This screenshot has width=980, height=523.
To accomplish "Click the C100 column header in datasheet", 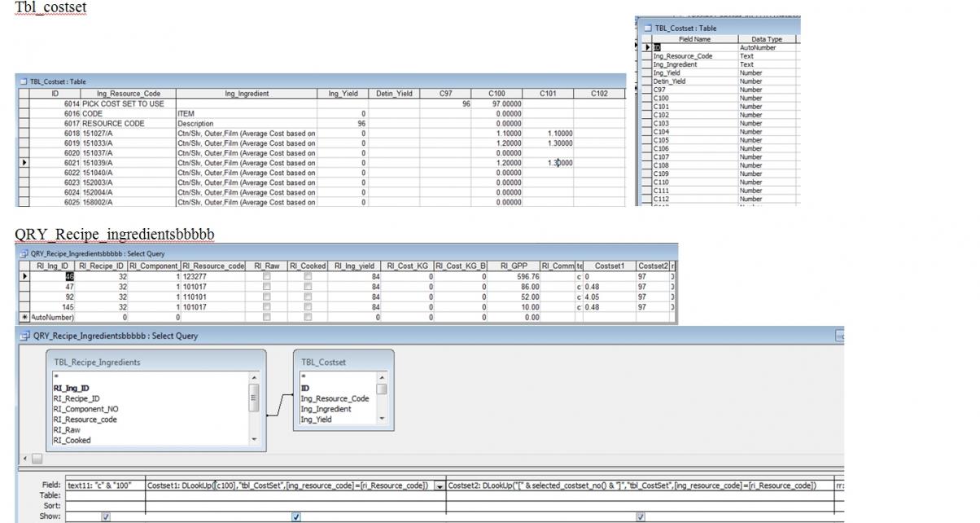I will point(497,94).
